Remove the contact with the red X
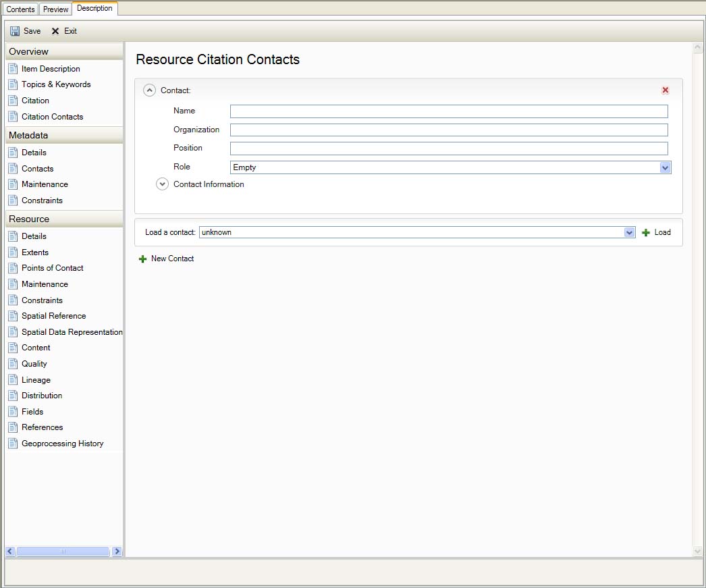 [x=666, y=90]
